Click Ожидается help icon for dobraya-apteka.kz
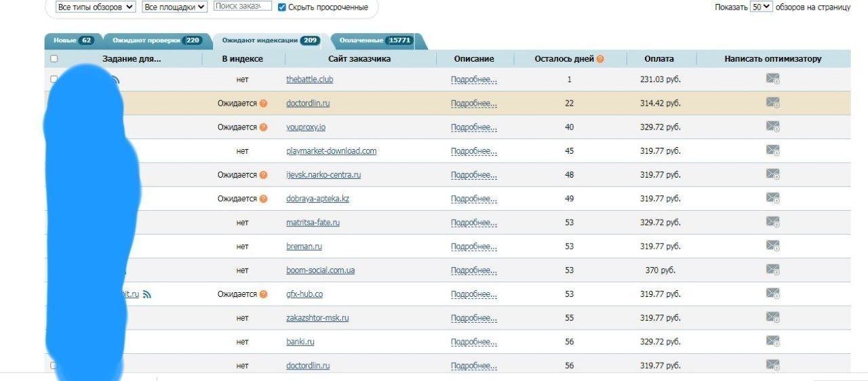This screenshot has height=381, width=868. (263, 199)
